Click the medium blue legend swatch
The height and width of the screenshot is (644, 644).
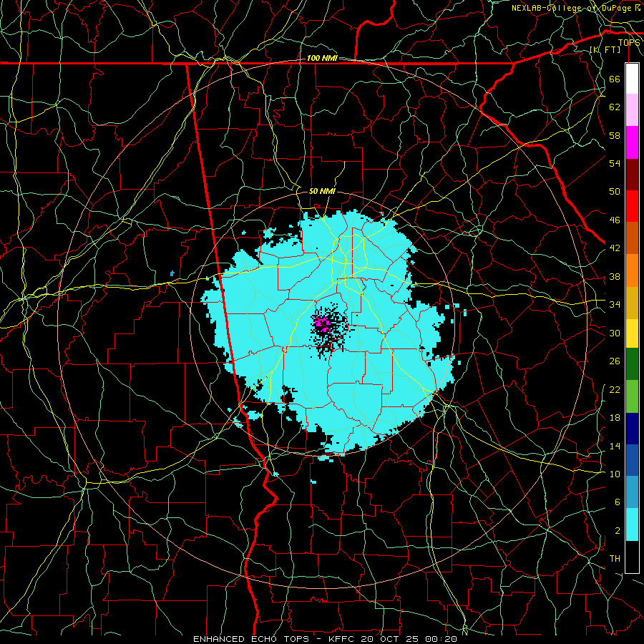[632, 460]
